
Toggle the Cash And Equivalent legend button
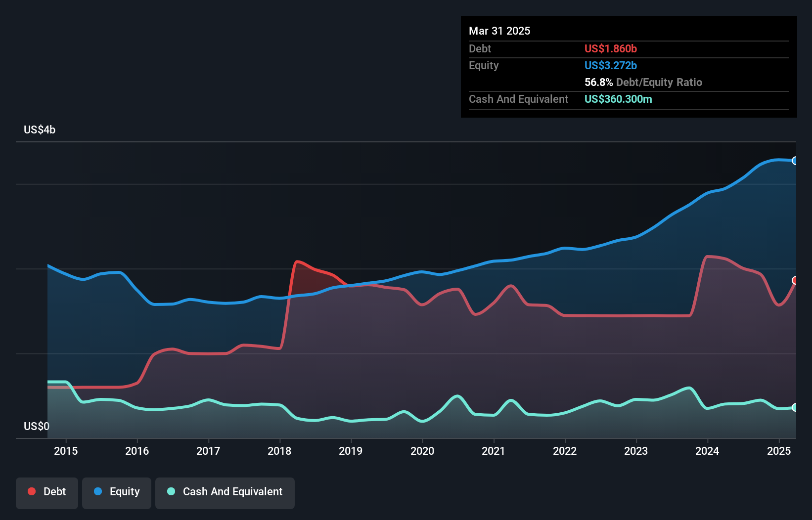225,493
